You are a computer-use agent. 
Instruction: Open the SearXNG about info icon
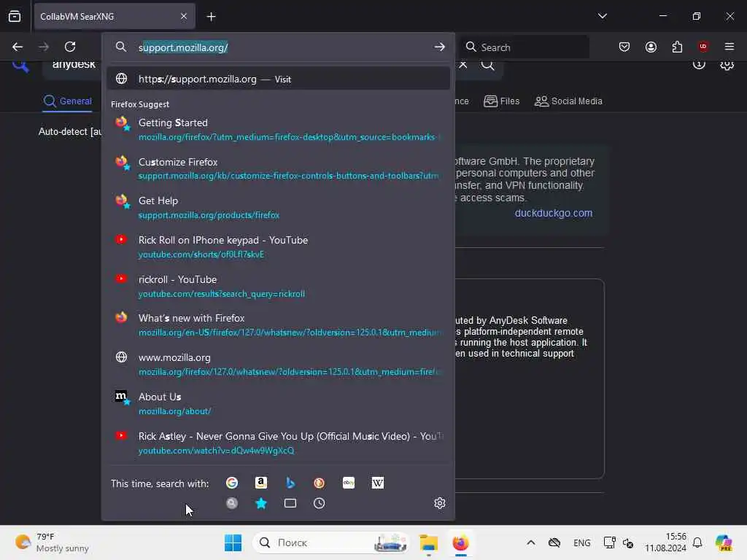point(699,64)
